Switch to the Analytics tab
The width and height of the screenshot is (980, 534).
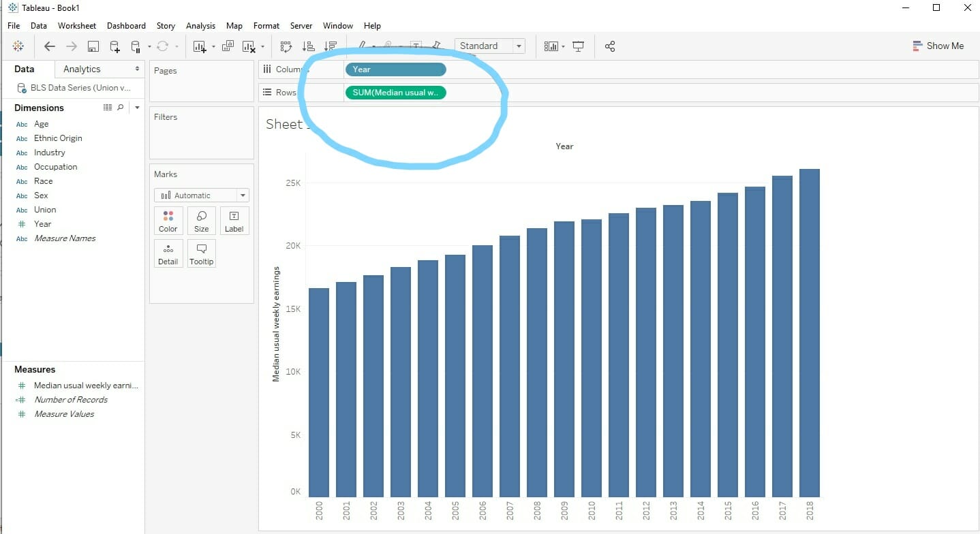click(x=82, y=69)
